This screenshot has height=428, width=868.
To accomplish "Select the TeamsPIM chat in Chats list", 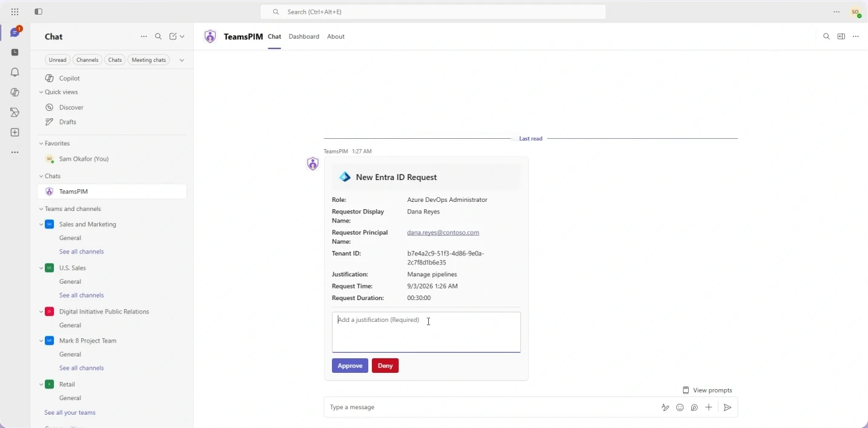I will coord(112,192).
